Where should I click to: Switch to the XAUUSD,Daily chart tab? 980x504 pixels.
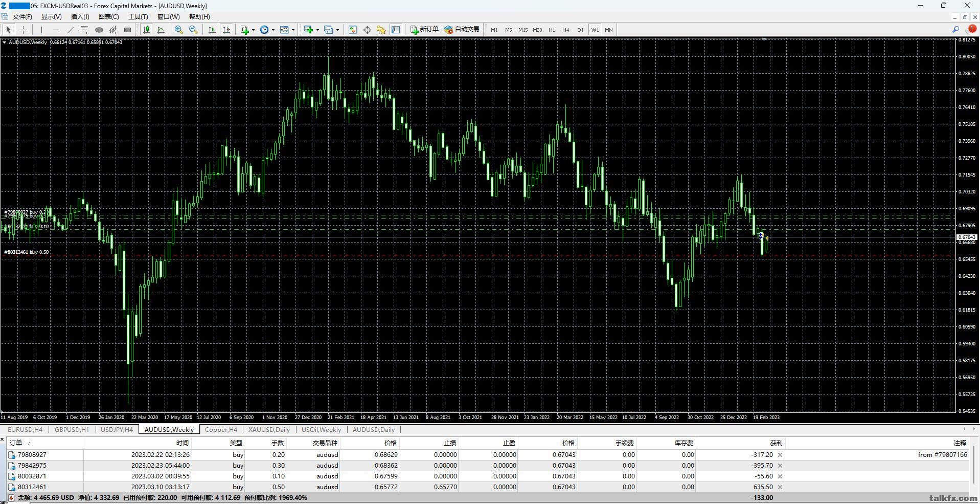pyautogui.click(x=269, y=430)
